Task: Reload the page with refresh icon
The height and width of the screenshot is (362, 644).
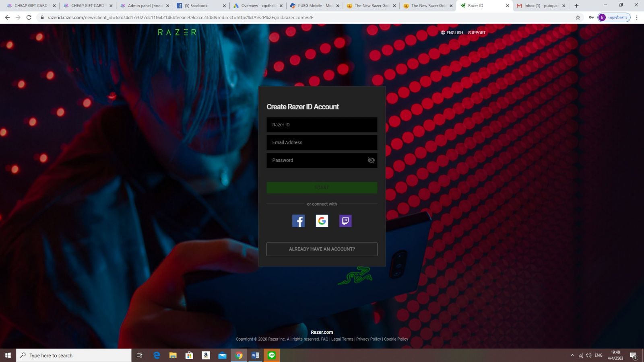Action: tap(29, 17)
